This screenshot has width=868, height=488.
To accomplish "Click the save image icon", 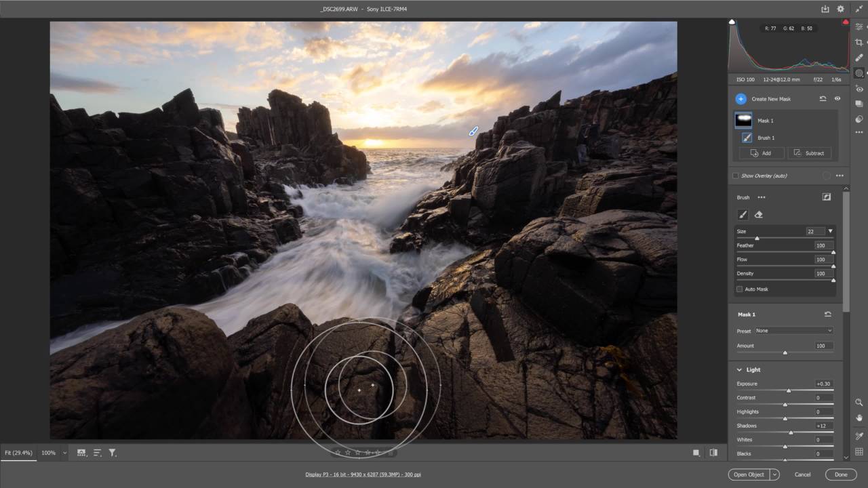I will (825, 9).
